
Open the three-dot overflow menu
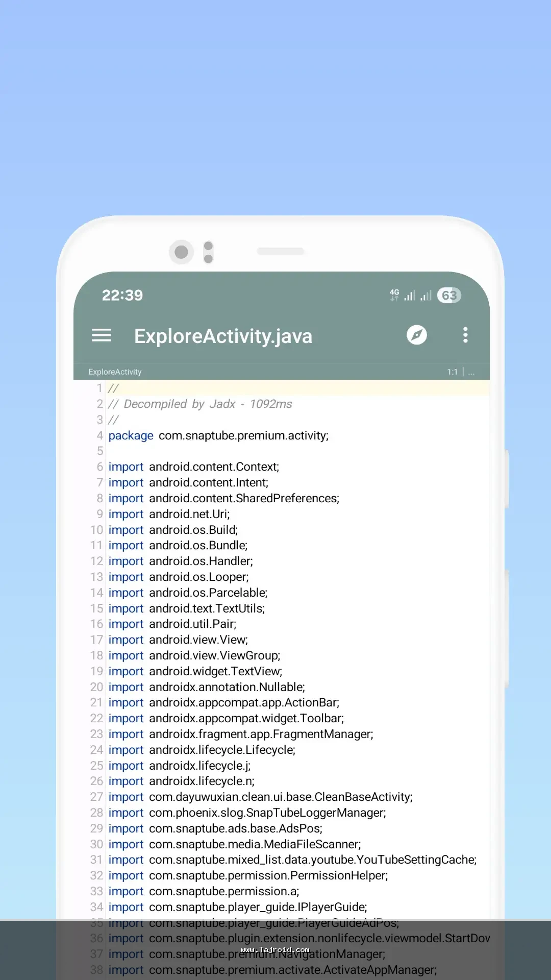pyautogui.click(x=465, y=335)
